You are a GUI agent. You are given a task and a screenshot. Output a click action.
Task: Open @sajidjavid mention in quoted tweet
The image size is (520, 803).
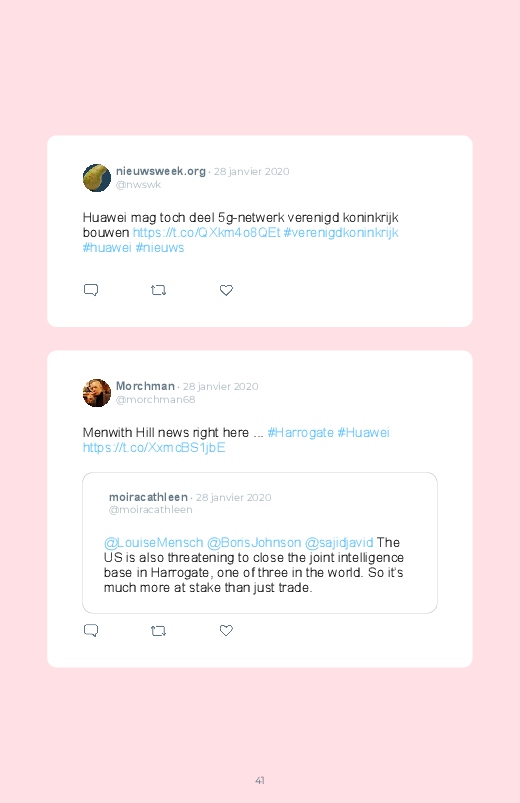click(339, 542)
